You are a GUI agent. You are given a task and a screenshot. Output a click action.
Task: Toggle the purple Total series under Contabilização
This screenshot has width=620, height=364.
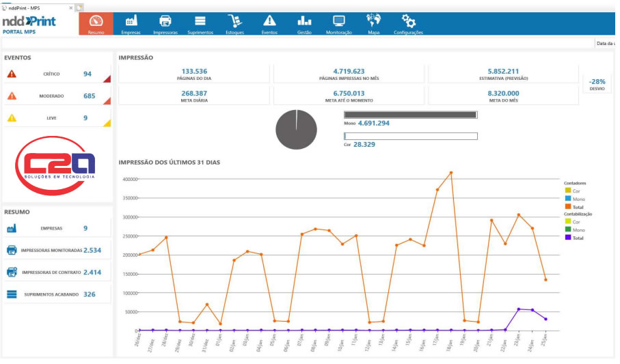point(574,238)
